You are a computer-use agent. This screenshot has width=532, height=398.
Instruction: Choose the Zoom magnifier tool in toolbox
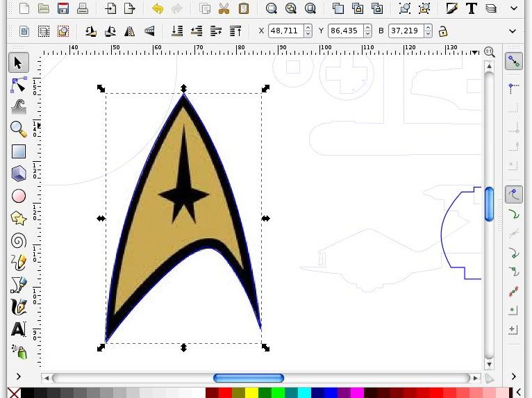(19, 129)
